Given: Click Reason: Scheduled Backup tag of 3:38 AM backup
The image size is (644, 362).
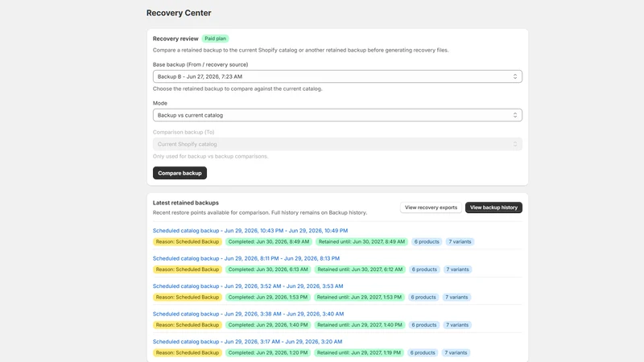Looking at the screenshot, I should (x=188, y=325).
